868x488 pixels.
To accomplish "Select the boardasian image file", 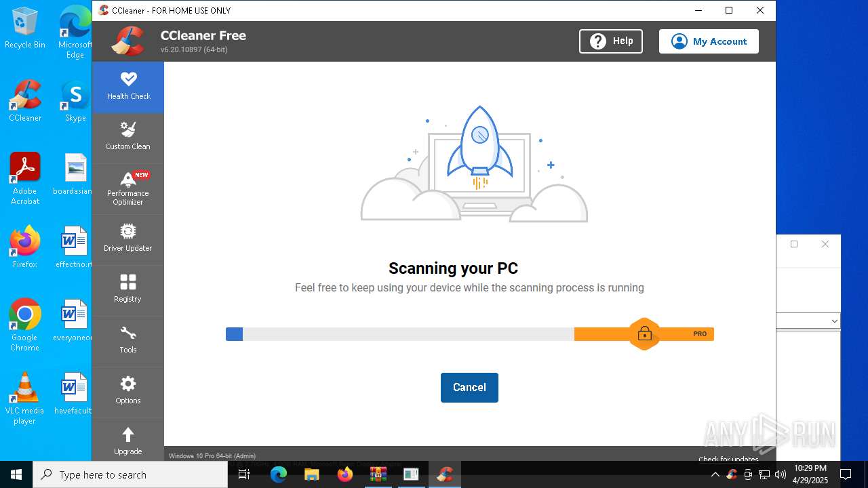I will pyautogui.click(x=73, y=175).
